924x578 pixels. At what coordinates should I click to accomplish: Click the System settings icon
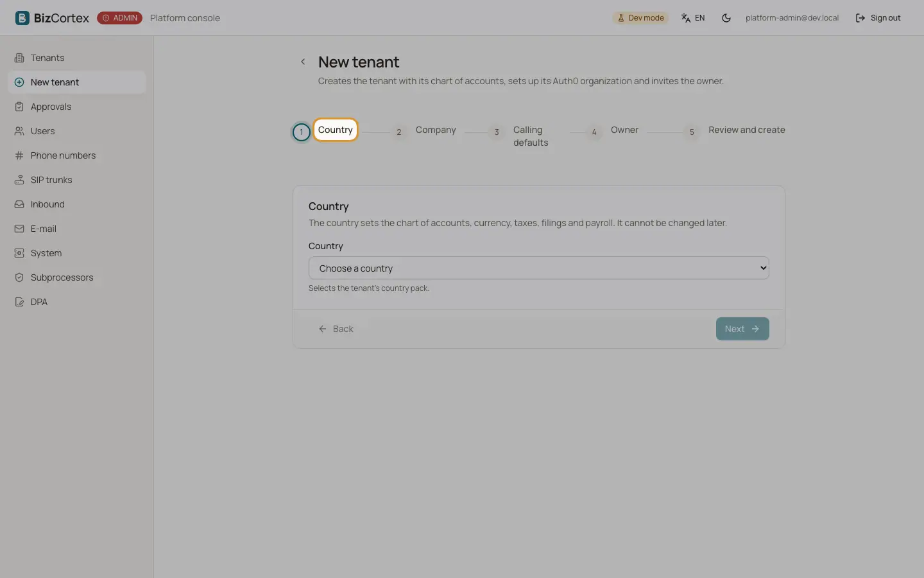(19, 253)
